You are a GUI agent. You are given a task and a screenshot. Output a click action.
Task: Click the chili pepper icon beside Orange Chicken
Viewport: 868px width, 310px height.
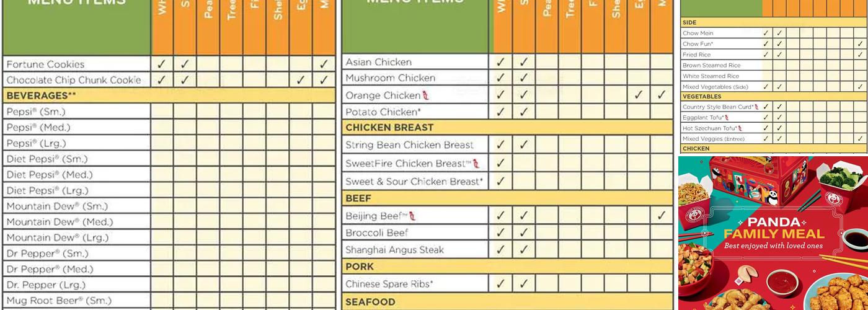click(425, 95)
